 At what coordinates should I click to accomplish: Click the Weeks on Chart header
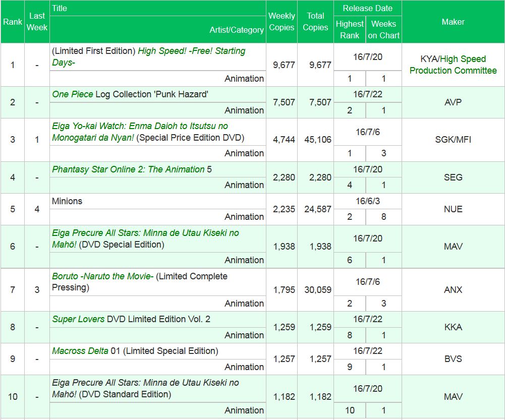pos(383,29)
